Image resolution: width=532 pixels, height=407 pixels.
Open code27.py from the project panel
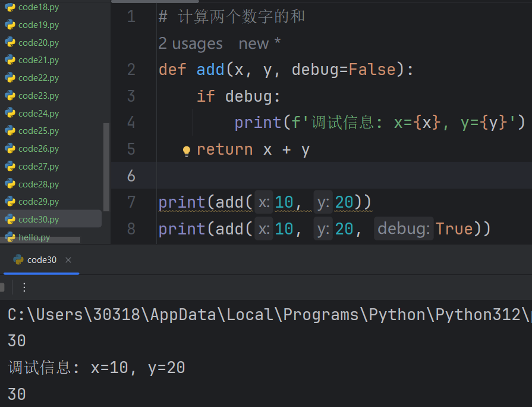[38, 167]
